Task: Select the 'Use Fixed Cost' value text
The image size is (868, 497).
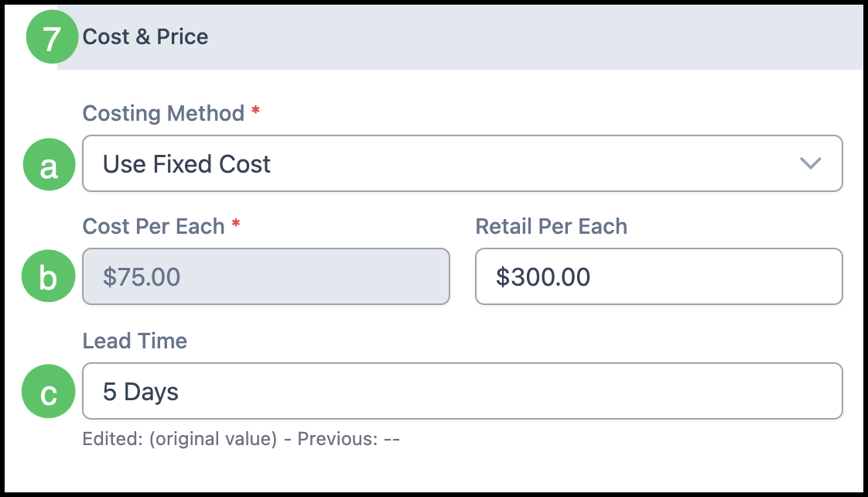Action: click(x=186, y=164)
